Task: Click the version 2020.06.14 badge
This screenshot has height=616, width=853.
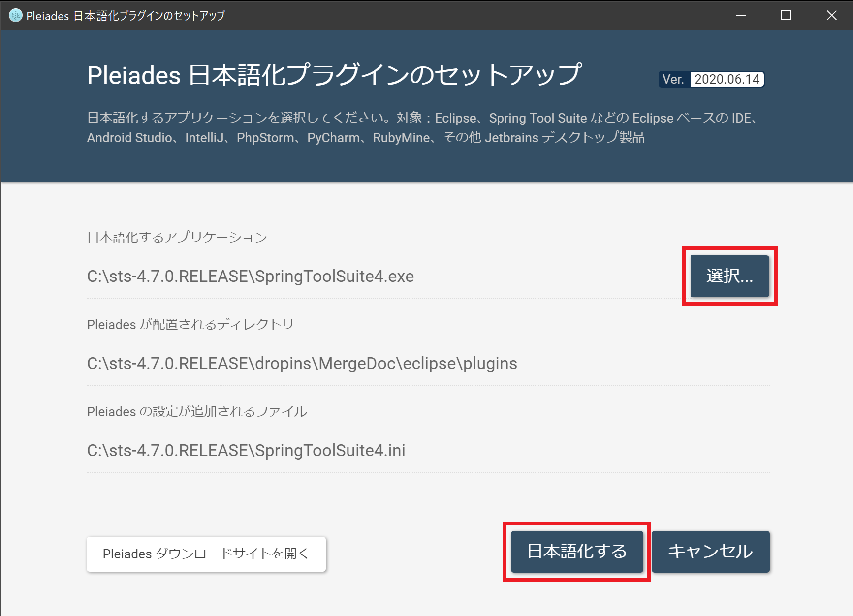Action: (727, 79)
